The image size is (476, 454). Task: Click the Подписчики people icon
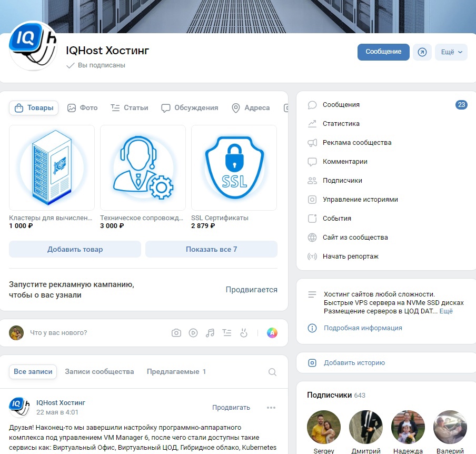coord(312,181)
